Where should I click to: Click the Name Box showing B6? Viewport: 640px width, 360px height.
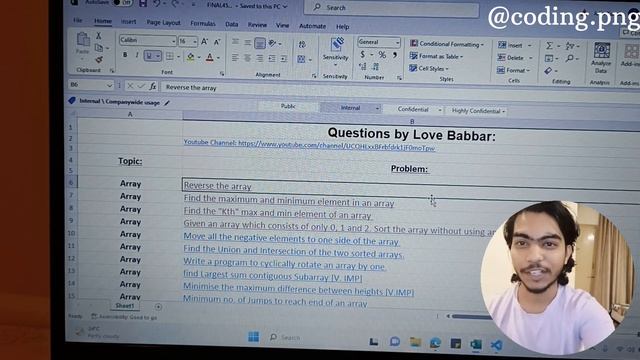click(x=91, y=84)
